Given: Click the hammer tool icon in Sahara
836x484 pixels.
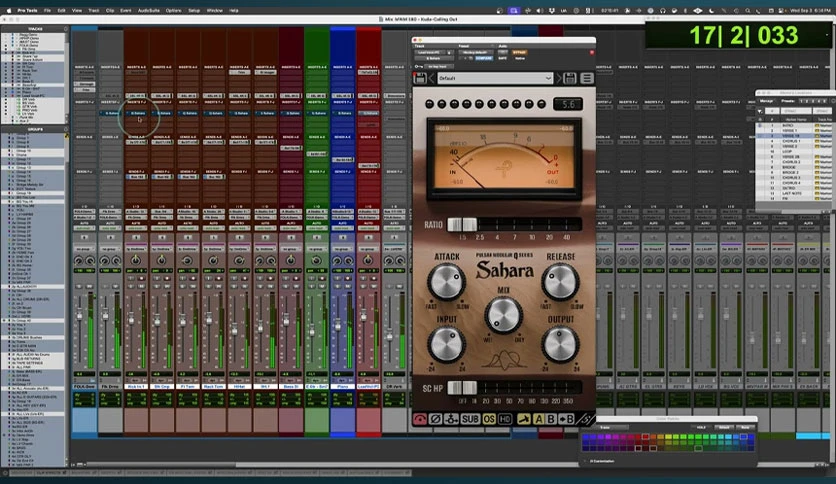Looking at the screenshot, I should (524, 419).
